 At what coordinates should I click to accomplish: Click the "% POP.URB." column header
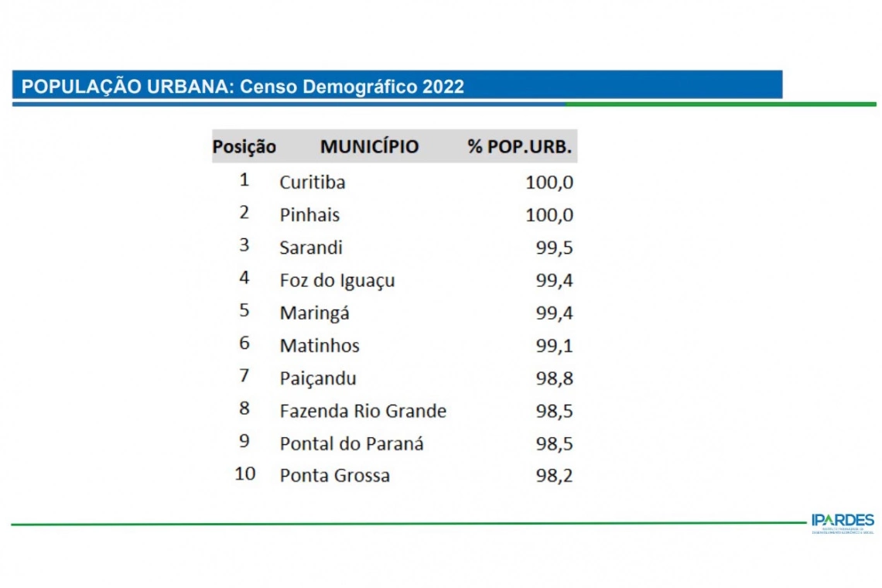click(519, 147)
